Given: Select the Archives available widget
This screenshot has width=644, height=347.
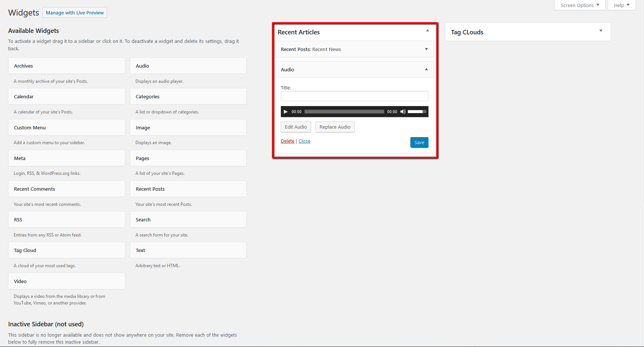Looking at the screenshot, I should click(x=66, y=66).
